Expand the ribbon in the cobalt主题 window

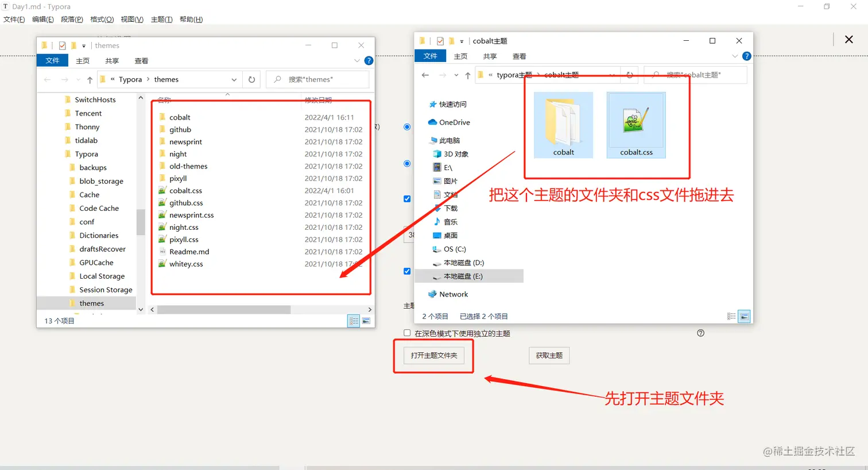(735, 56)
